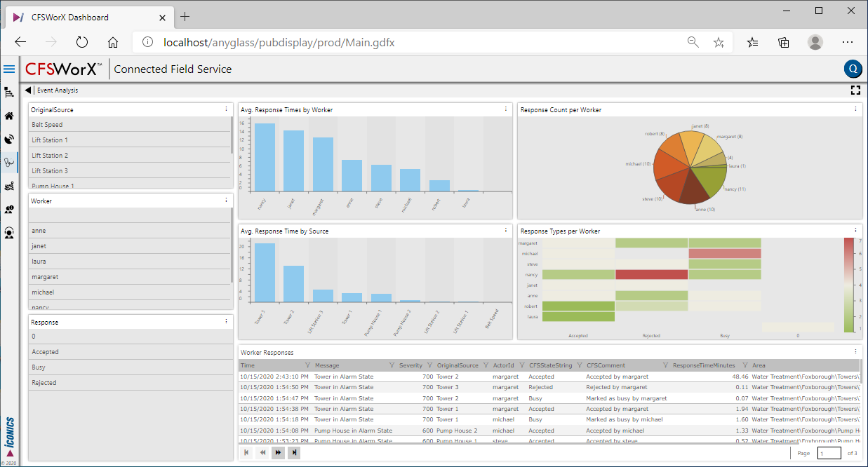Click the satellite dish sidebar icon

pos(9,140)
